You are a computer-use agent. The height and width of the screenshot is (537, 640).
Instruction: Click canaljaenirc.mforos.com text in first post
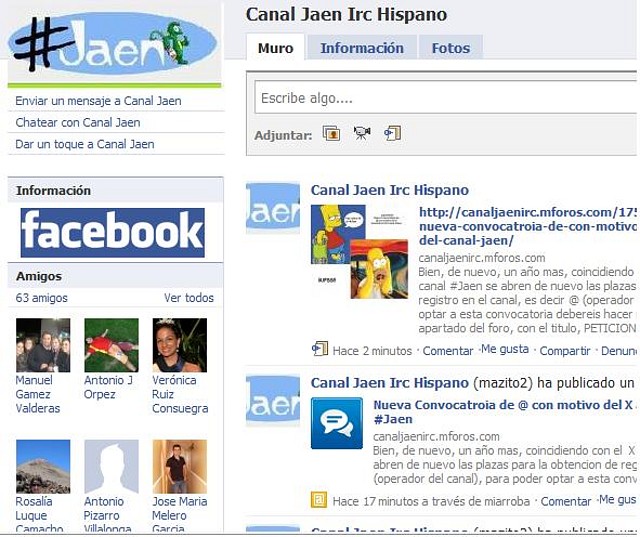tap(482, 258)
